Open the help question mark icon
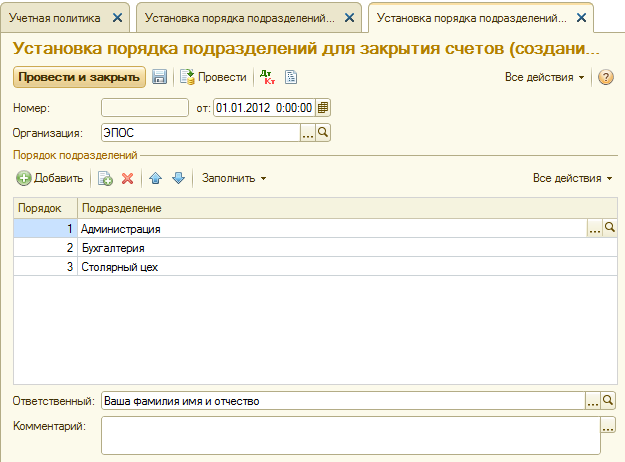 [x=605, y=77]
